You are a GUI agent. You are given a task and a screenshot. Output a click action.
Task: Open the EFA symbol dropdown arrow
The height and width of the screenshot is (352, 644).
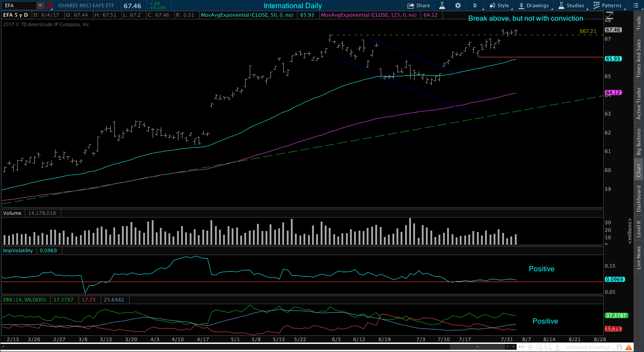point(40,5)
